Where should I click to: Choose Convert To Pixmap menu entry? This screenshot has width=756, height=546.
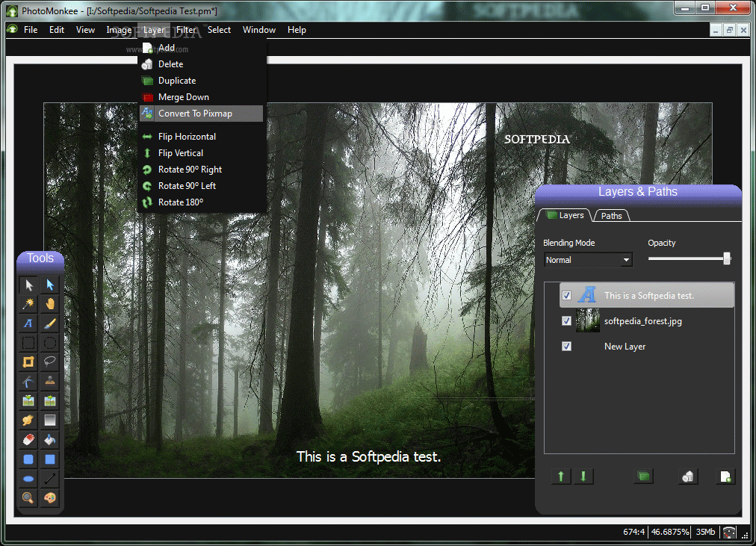(x=202, y=114)
